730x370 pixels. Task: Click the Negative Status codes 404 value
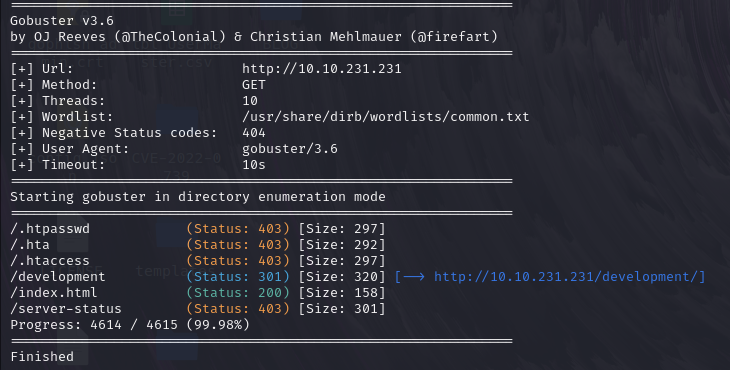pos(254,133)
